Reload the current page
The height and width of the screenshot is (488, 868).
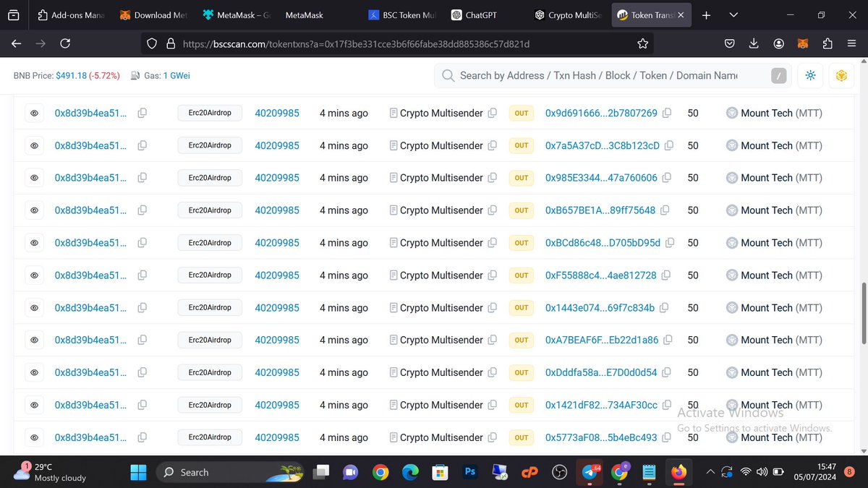click(65, 44)
